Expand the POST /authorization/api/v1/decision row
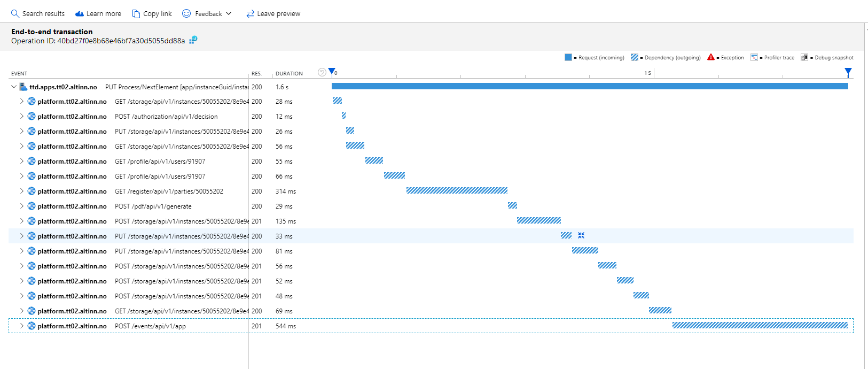This screenshot has width=868, height=369. click(x=22, y=116)
